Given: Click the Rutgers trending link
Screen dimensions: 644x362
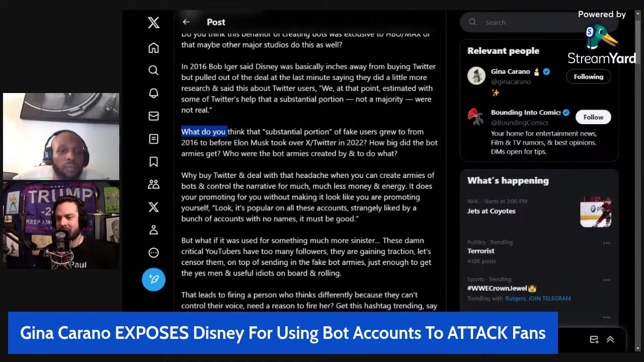Looking at the screenshot, I should [x=515, y=298].
